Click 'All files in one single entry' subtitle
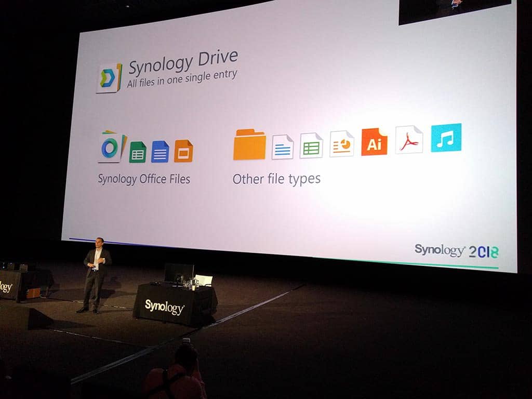Image resolution: width=532 pixels, height=399 pixels. coord(182,79)
